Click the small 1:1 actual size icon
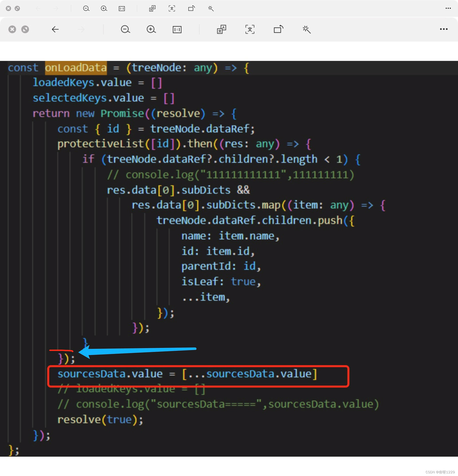 click(122, 8)
